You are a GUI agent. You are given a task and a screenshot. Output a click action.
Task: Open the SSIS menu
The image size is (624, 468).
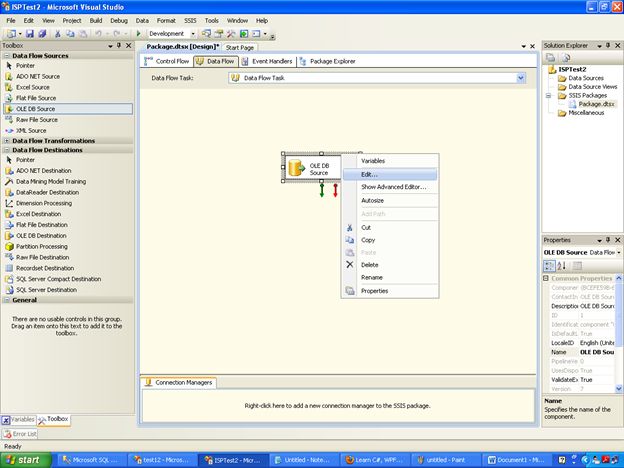pyautogui.click(x=190, y=21)
